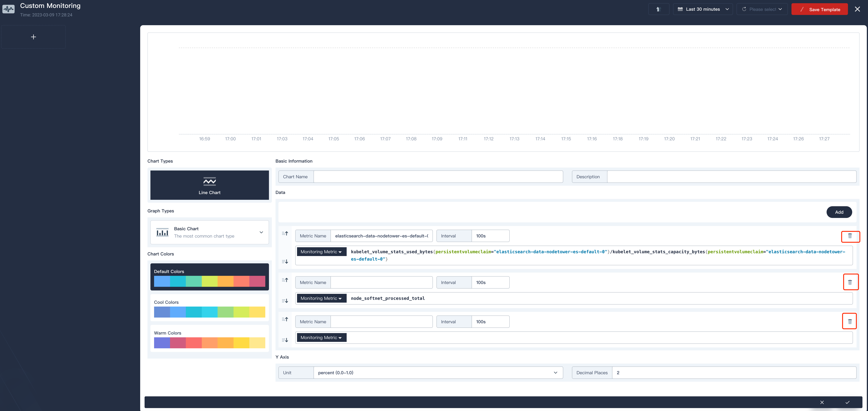Click Interval 100s field in third metric row

490,322
